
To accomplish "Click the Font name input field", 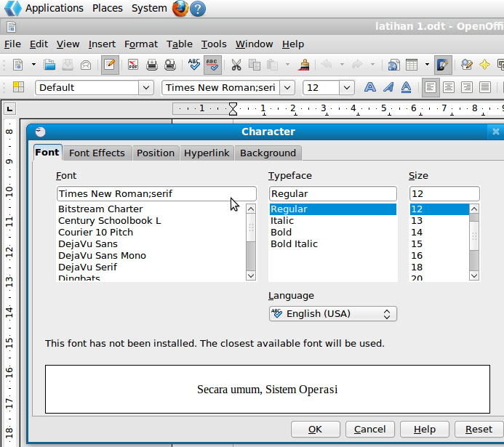I will point(156,193).
